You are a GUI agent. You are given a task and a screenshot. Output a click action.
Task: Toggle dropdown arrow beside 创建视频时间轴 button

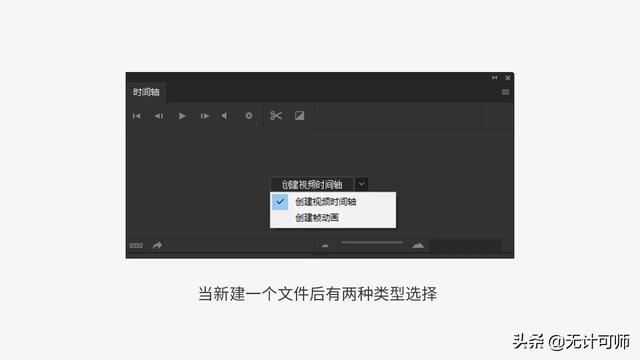(361, 184)
